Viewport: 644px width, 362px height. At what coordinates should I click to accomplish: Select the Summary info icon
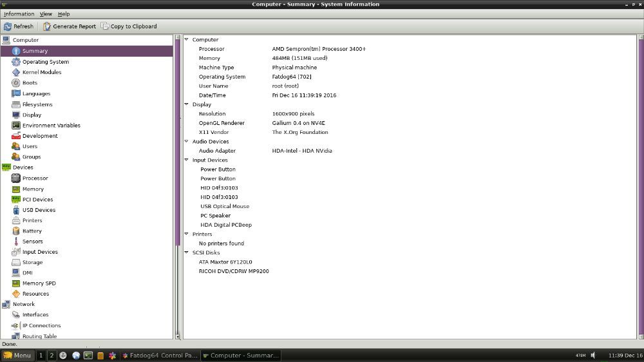pos(16,51)
